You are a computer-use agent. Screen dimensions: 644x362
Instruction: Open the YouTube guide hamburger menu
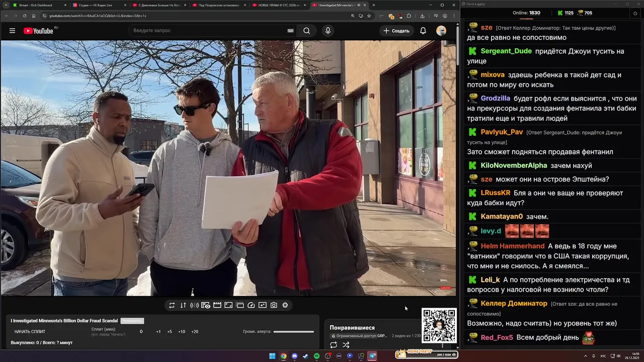[x=12, y=31]
